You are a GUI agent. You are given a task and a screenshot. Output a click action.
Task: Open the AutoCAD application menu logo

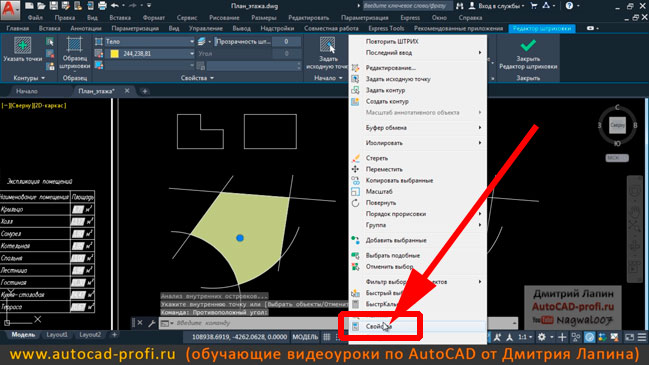(10, 9)
